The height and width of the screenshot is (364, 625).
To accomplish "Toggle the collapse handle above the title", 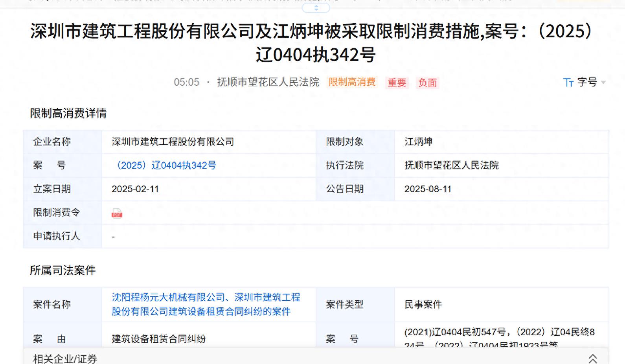I will click(316, 7).
